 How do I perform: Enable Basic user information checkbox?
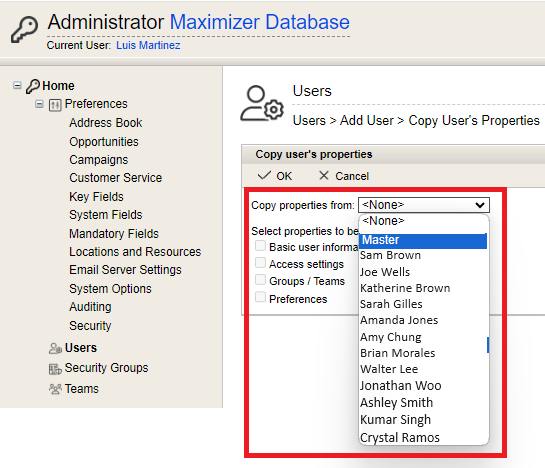[x=260, y=245]
